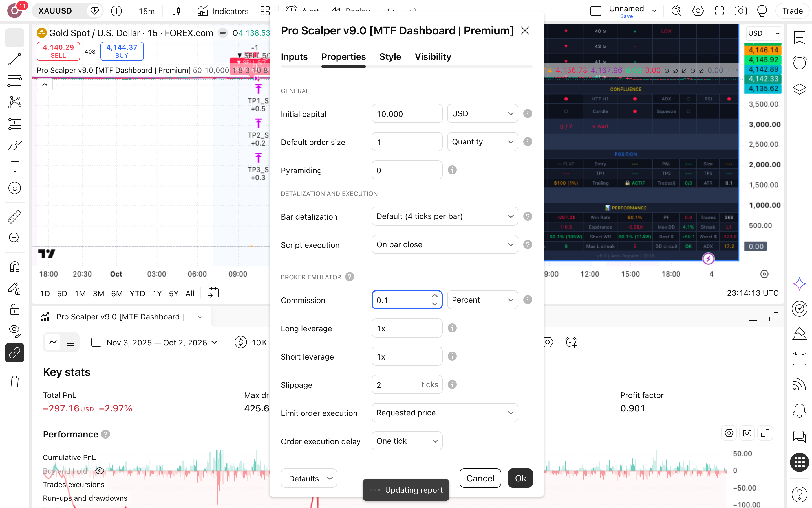Click the trash remove objects icon
The width and height of the screenshot is (812, 508).
point(14,382)
